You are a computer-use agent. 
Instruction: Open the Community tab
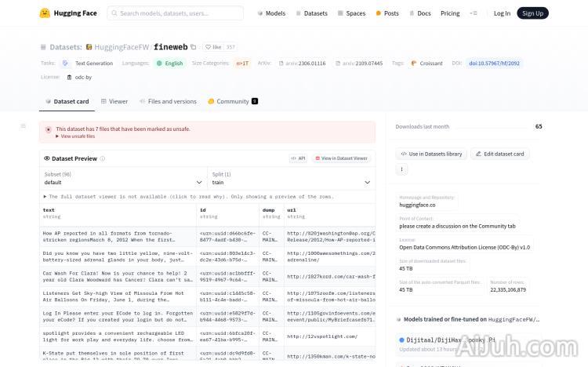(232, 101)
